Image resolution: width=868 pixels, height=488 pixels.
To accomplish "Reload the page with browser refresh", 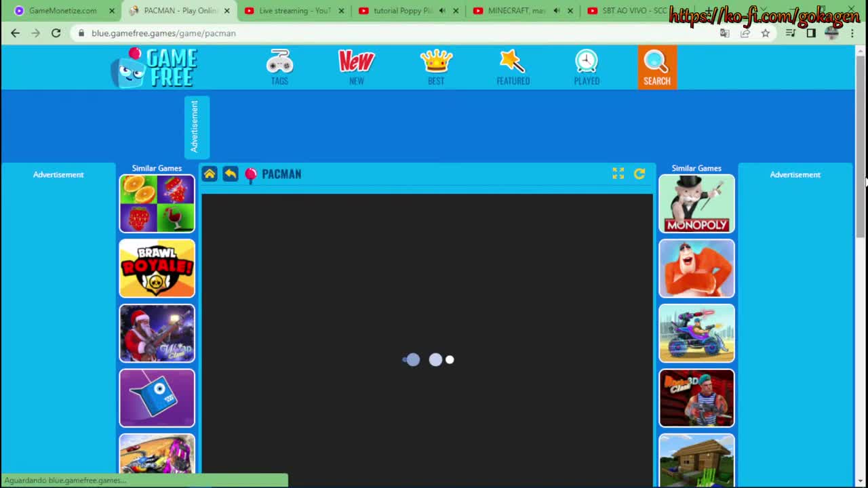I will click(56, 33).
